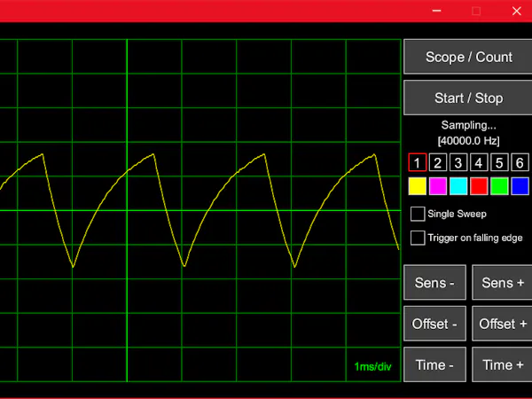Close the oscilloscope window
Viewport: 532px width, 399px height.
tap(517, 11)
